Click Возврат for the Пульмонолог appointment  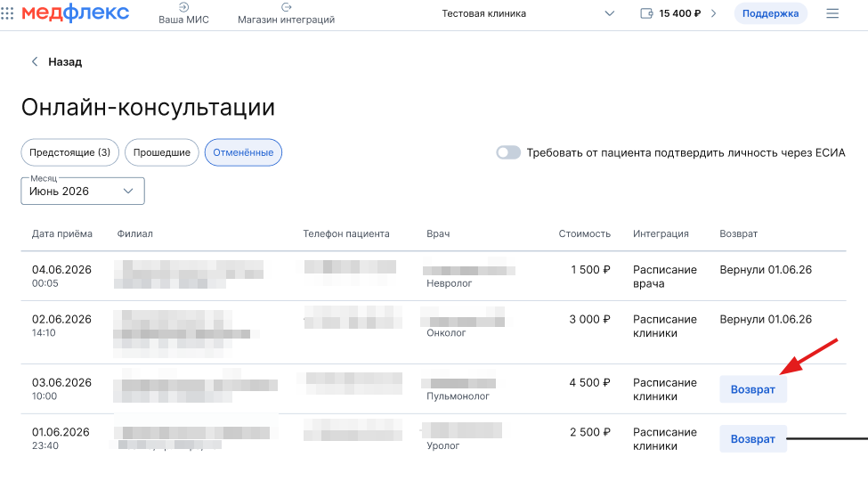[752, 389]
